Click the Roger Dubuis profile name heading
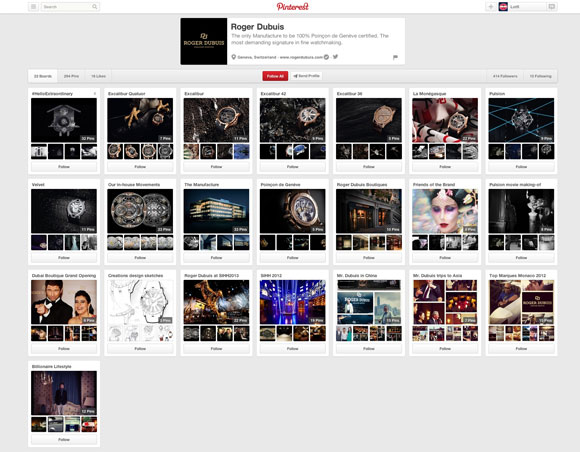The height and width of the screenshot is (452, 580). point(257,27)
